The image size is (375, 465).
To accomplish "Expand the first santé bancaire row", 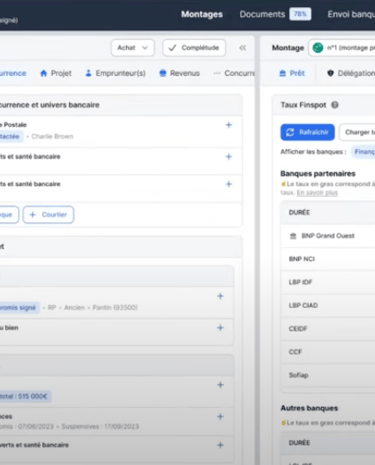I will click(x=229, y=157).
